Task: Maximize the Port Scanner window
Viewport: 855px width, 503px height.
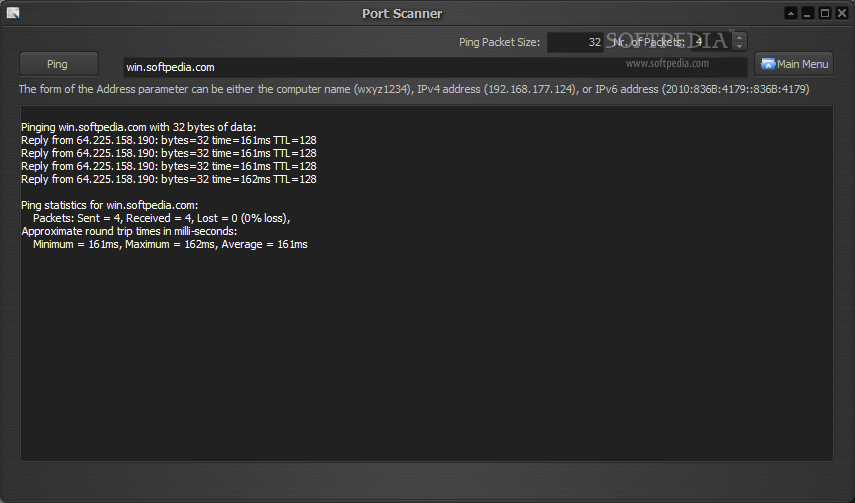Action: point(825,14)
